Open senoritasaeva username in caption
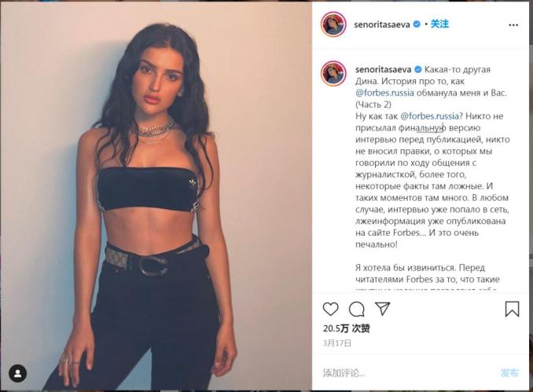This screenshot has width=533, height=392. tap(384, 70)
